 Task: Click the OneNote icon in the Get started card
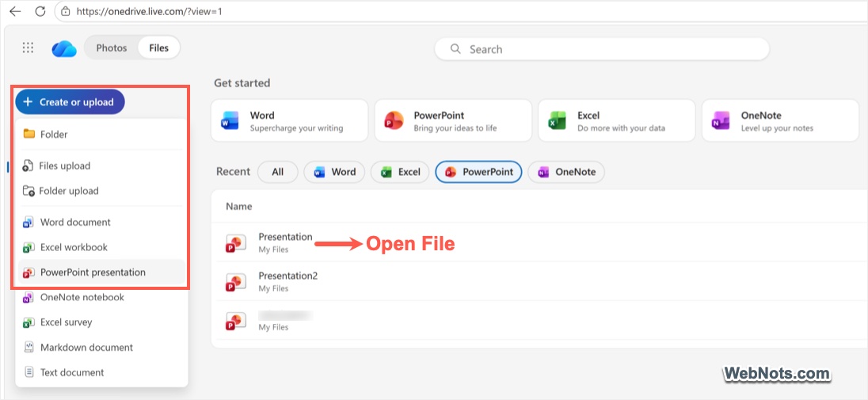tap(721, 120)
